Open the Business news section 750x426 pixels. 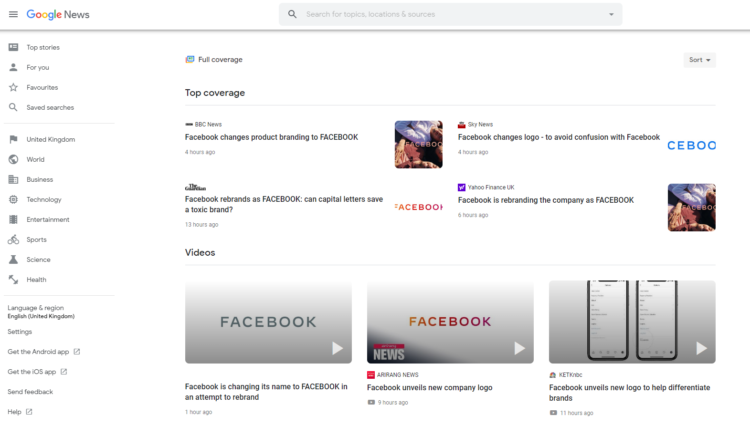[40, 179]
